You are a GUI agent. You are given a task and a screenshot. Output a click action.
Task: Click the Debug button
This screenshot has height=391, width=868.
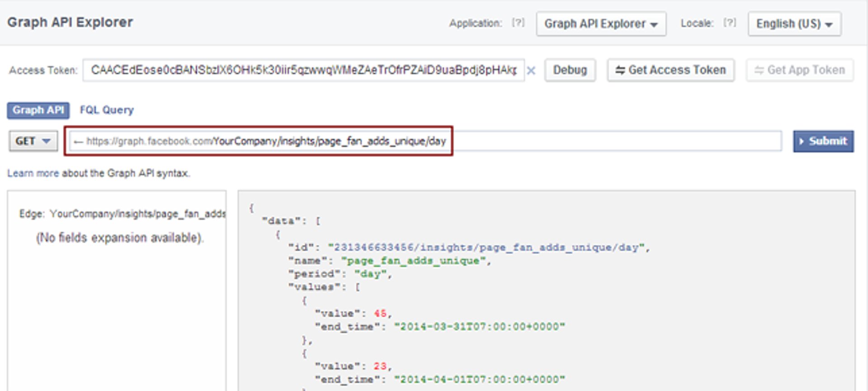570,70
